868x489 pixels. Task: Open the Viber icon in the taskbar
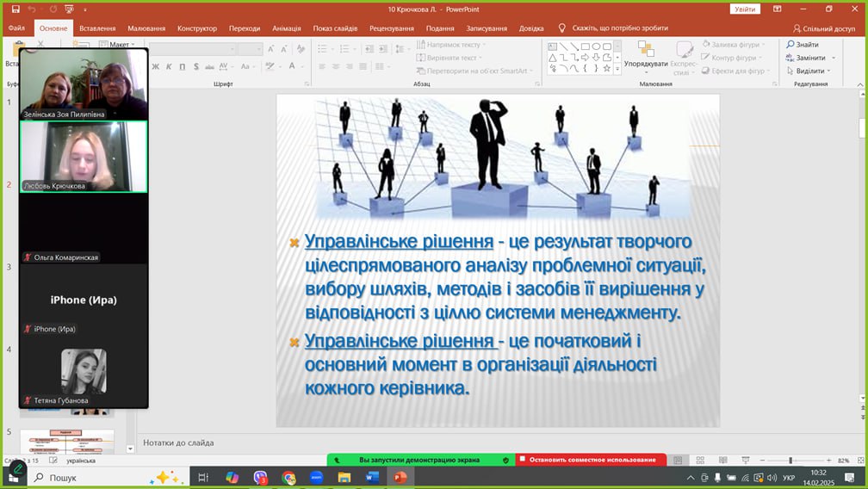tap(261, 477)
